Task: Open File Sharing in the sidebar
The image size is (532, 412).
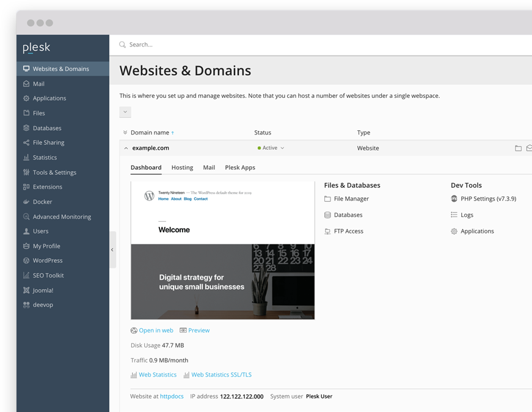Action: coord(63,142)
